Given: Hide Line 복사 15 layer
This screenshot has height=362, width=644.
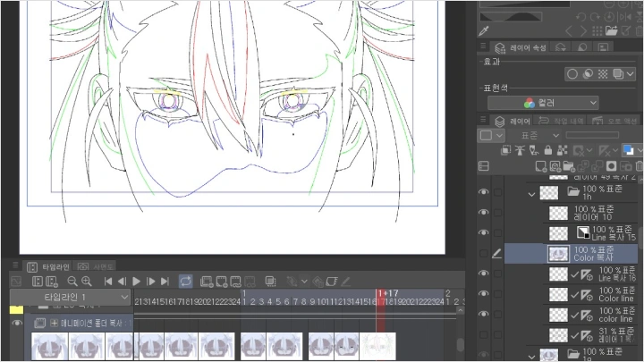Looking at the screenshot, I should click(484, 232).
